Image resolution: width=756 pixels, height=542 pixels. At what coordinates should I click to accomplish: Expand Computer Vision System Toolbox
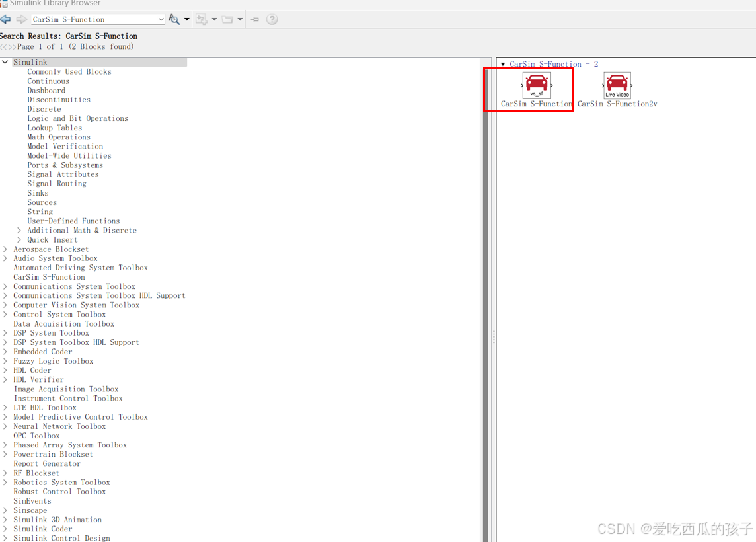[x=5, y=305]
